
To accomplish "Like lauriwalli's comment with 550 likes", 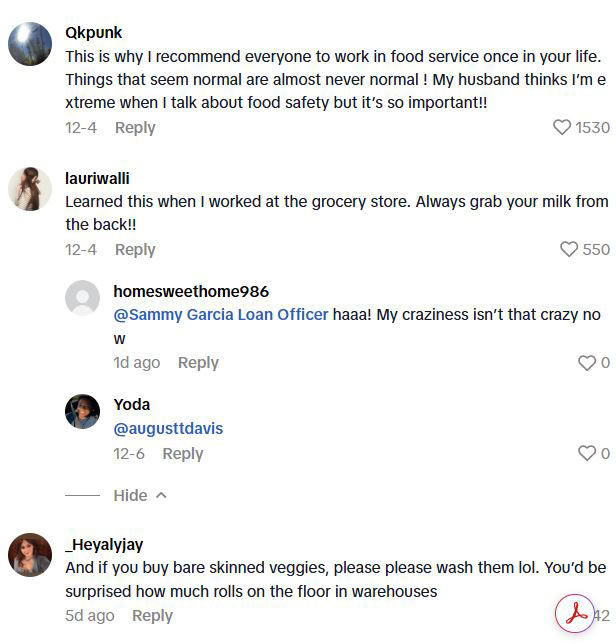I will (x=569, y=250).
